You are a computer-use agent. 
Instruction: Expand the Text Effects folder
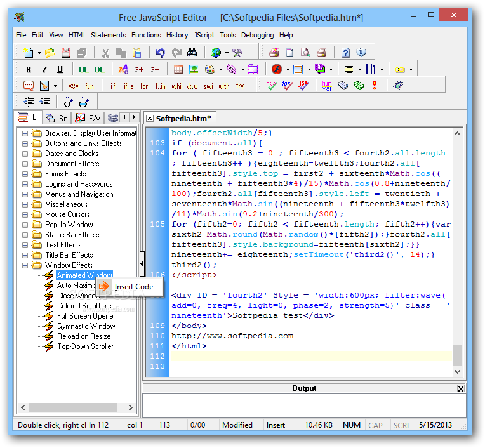tap(25, 245)
